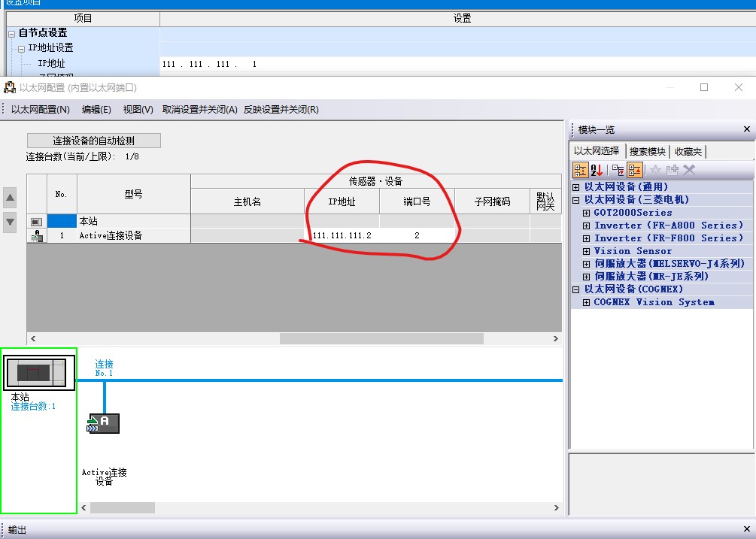756x539 pixels.
Task: Expand the 以太网设备(通用) tree node
Action: tap(576, 186)
